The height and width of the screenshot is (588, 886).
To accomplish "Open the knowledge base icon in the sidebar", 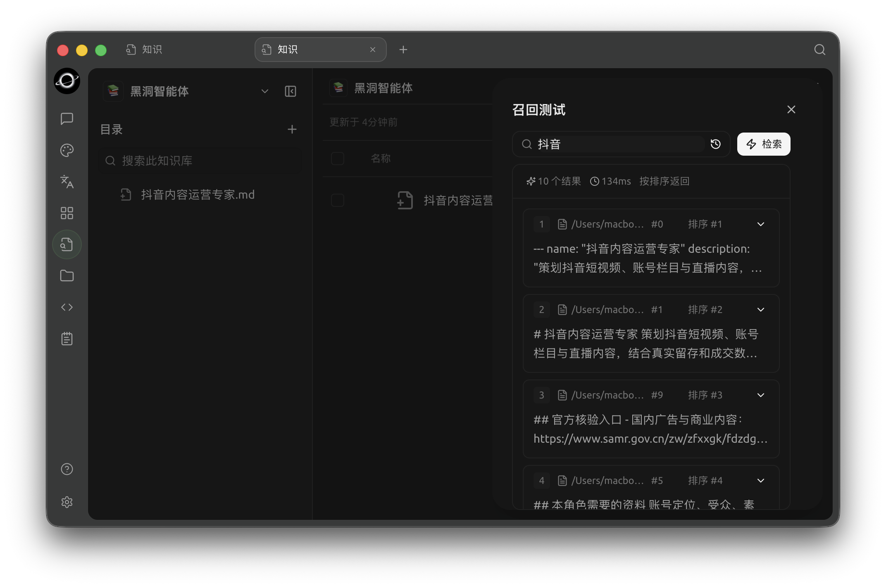I will pyautogui.click(x=67, y=244).
